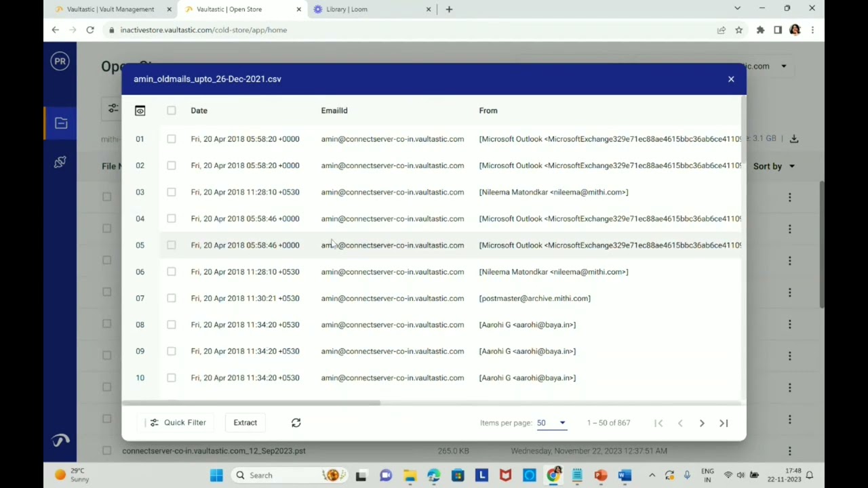Image resolution: width=868 pixels, height=488 pixels.
Task: Go to first page of results
Action: pyautogui.click(x=658, y=423)
